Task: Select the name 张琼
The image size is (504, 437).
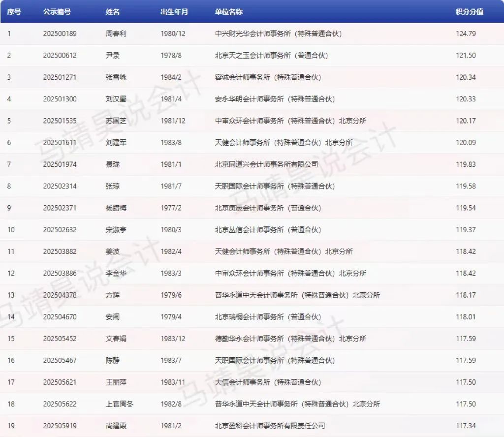Action: (113, 187)
